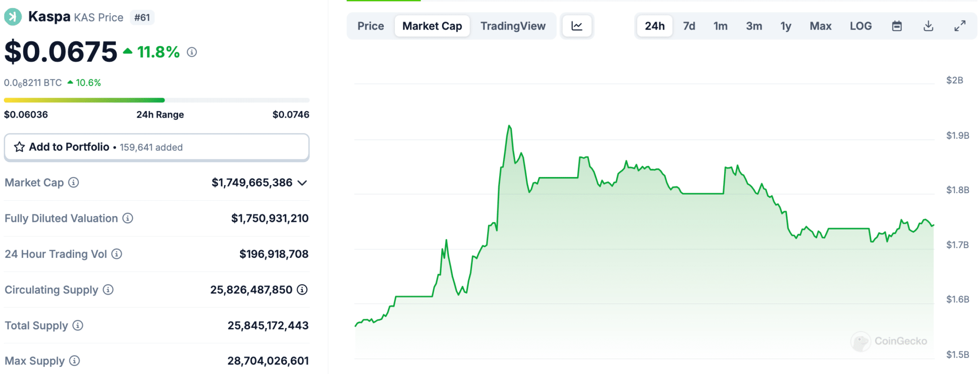Switch to the TradingView tab
980x374 pixels.
[x=512, y=26]
